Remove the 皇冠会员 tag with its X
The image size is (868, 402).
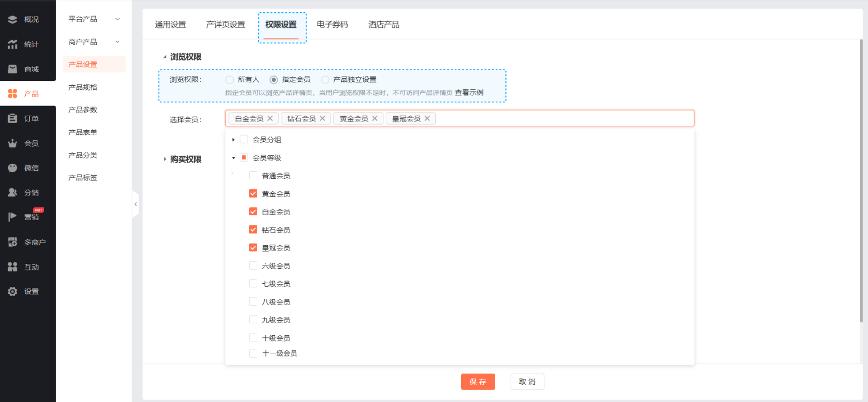click(x=427, y=118)
